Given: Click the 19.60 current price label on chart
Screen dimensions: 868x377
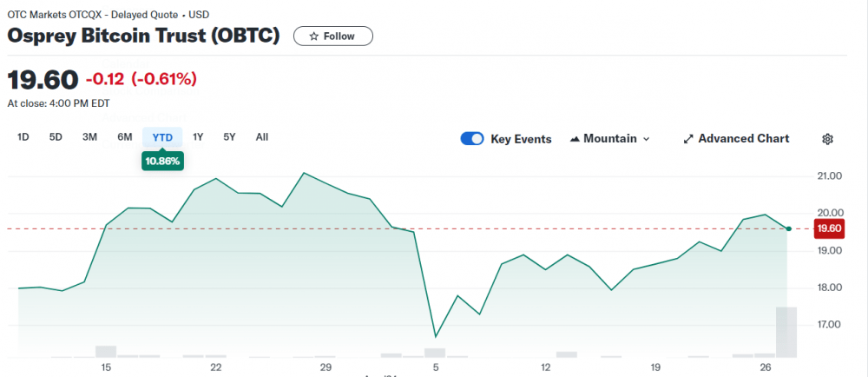Looking at the screenshot, I should (829, 228).
